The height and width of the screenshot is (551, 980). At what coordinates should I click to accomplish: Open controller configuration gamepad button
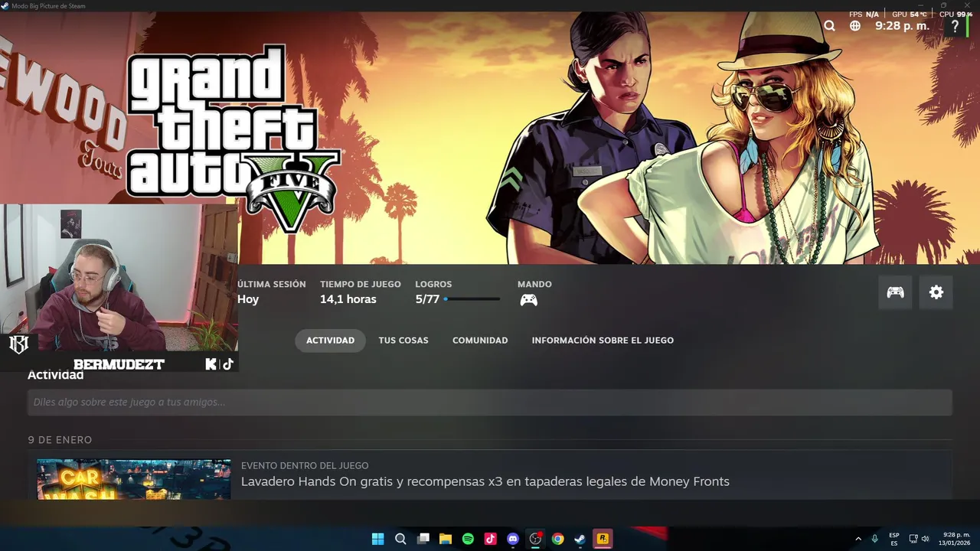pyautogui.click(x=895, y=292)
